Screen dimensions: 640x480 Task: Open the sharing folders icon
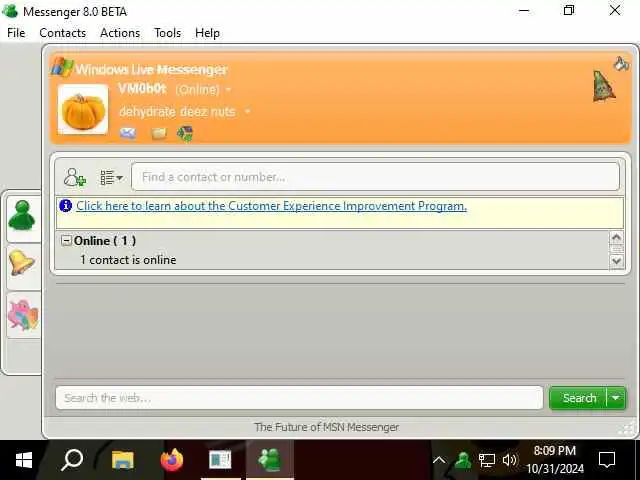pyautogui.click(x=159, y=133)
